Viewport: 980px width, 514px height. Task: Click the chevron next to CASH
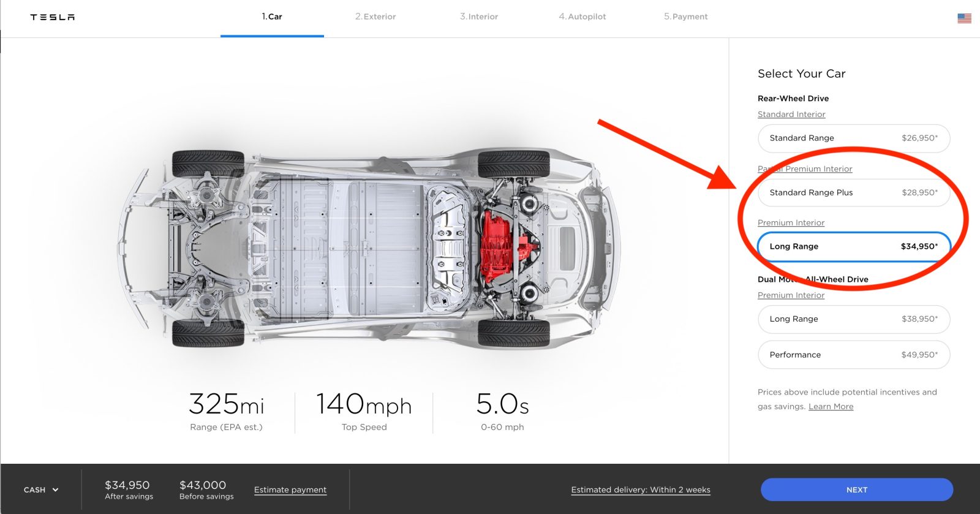55,489
